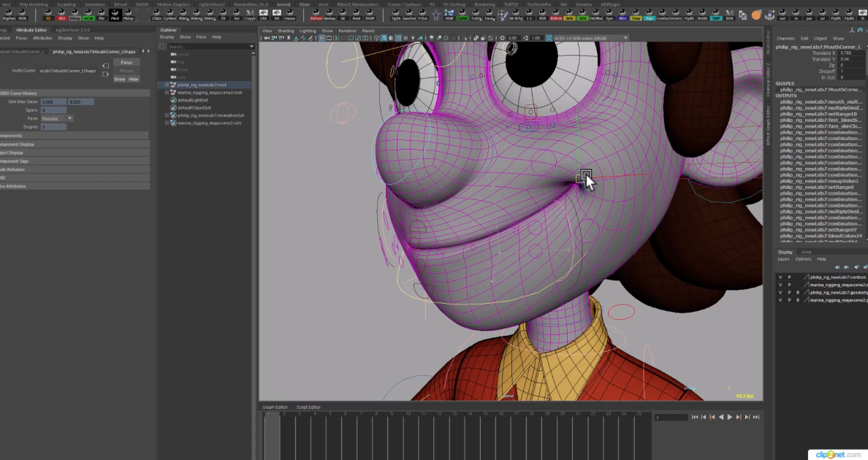868x460 pixels.
Task: Run the BSRrid red shelf button
Action: [x=556, y=15]
